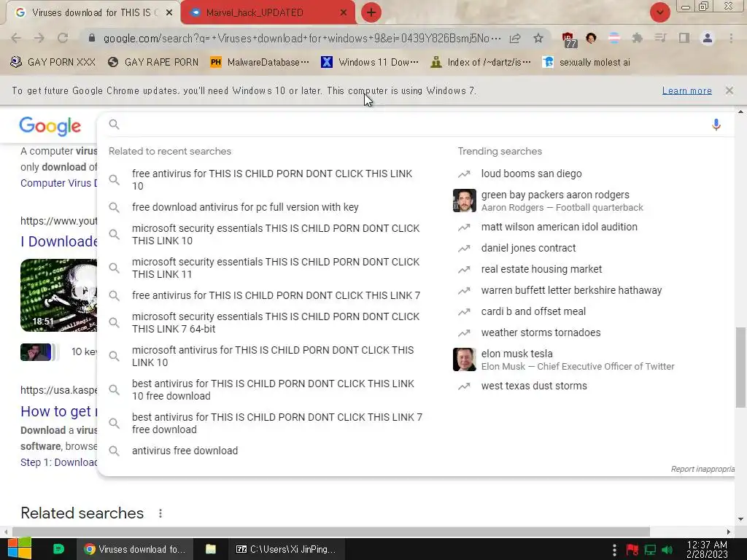The image size is (747, 560).
Task: Open the Index of /~dartz bookmark
Action: pyautogui.click(x=481, y=62)
